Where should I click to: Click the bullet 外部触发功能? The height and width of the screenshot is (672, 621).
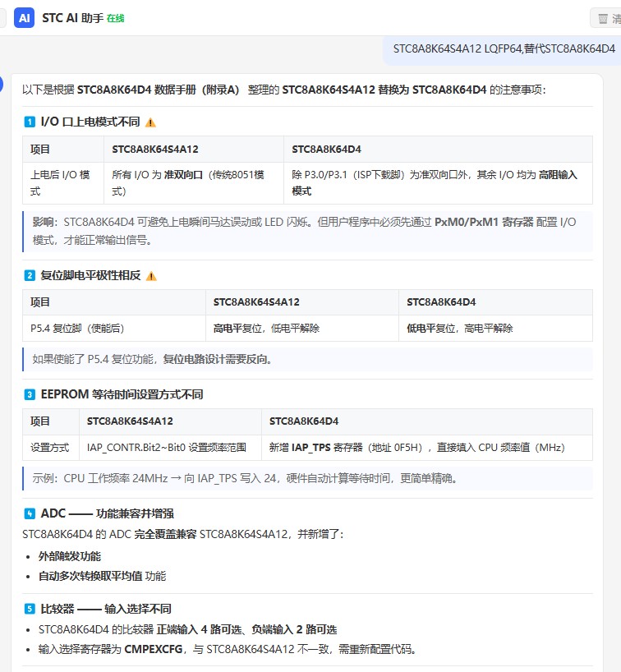tap(70, 556)
